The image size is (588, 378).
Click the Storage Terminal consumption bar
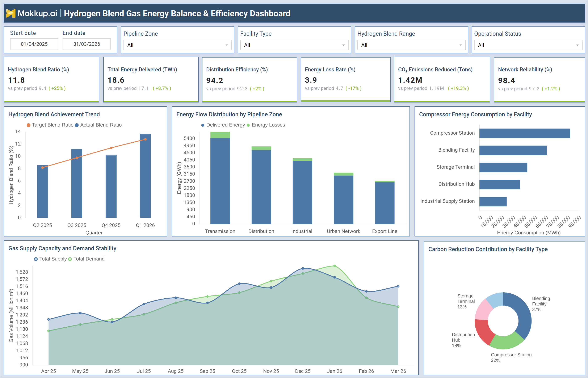pos(503,167)
